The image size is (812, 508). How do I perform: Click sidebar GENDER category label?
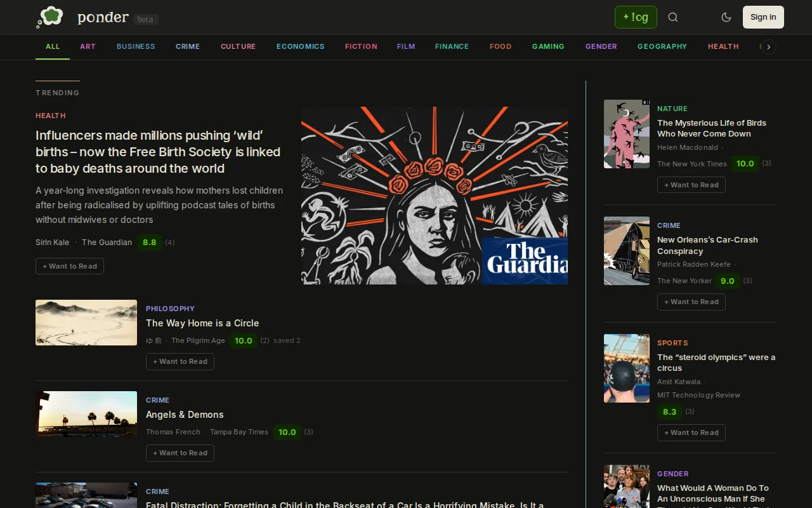673,474
